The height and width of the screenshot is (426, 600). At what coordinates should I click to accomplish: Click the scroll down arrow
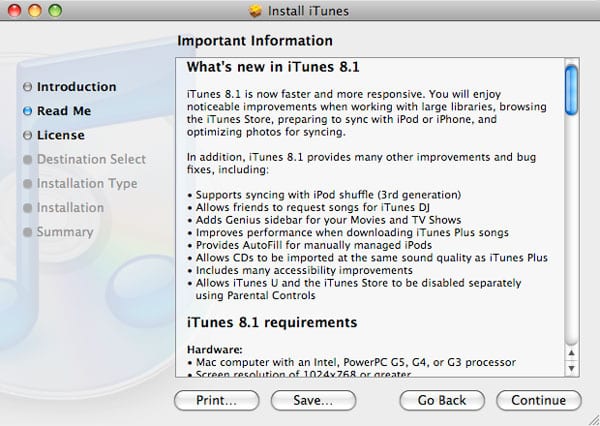[x=571, y=368]
